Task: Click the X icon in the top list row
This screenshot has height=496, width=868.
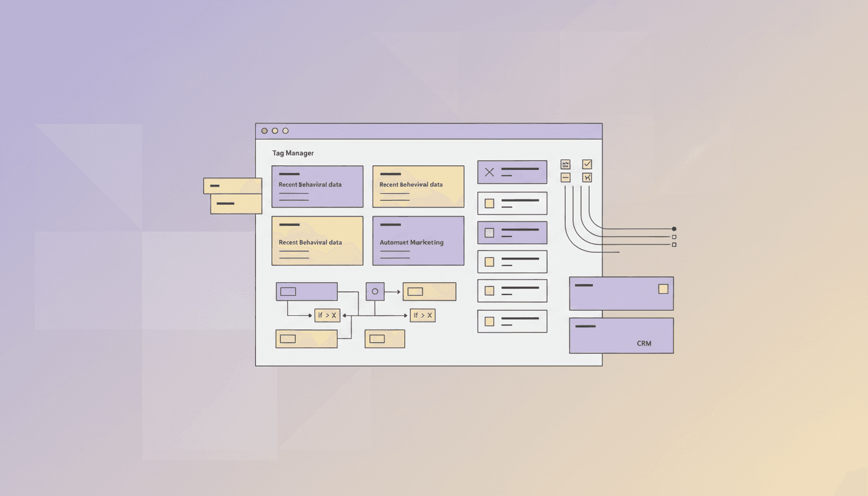Action: (x=489, y=172)
